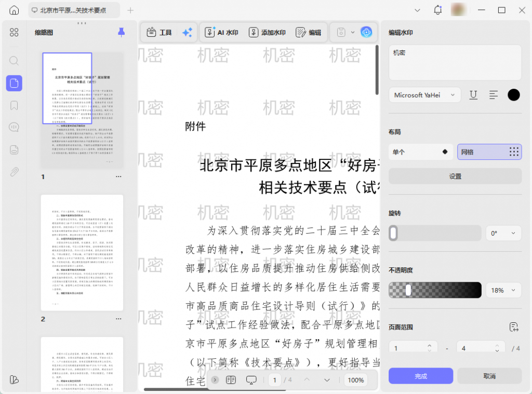Image resolution: width=532 pixels, height=394 pixels.
Task: Open text alignment options icon
Action: pos(494,95)
